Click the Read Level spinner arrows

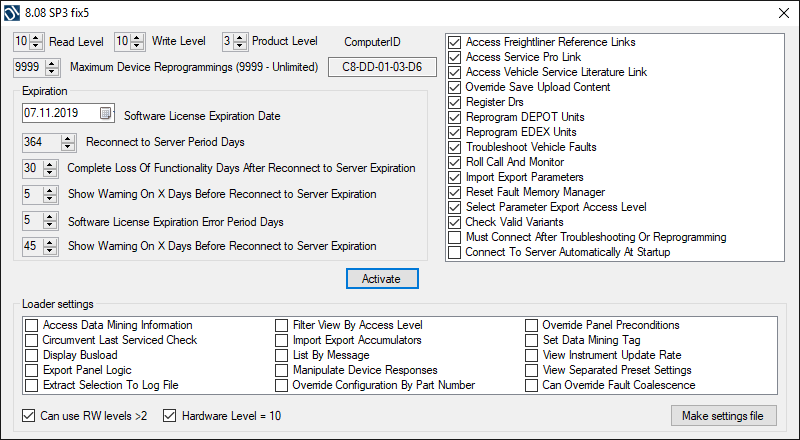tap(36, 41)
